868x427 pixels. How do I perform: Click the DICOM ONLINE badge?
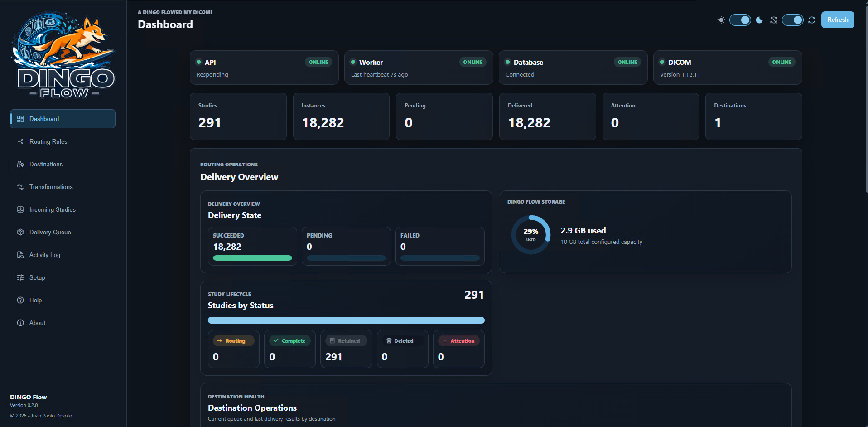pos(782,62)
